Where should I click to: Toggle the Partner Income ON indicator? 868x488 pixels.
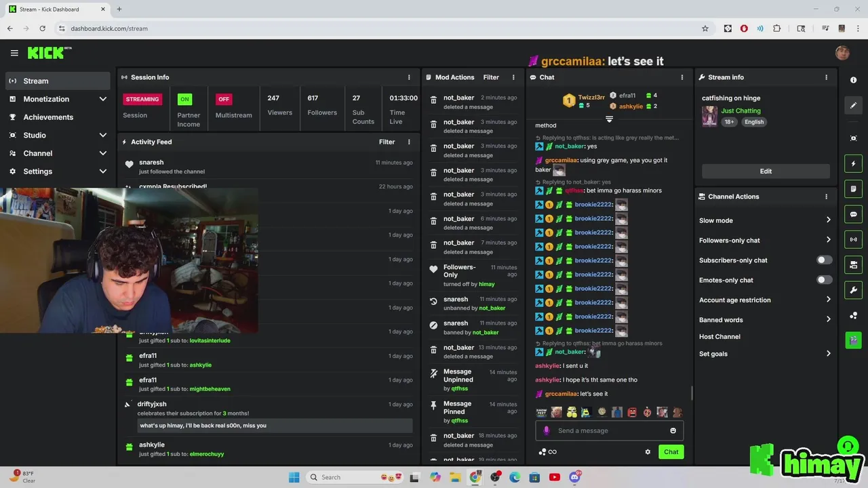pos(184,99)
